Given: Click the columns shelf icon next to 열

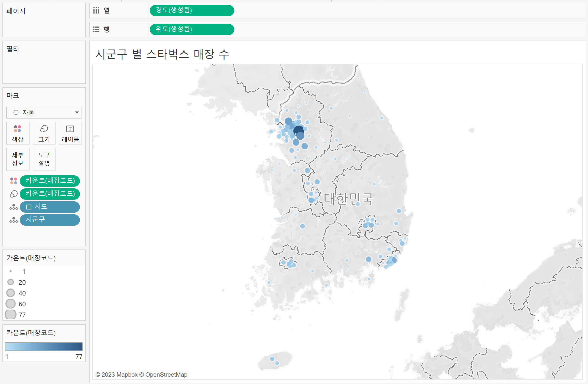Looking at the screenshot, I should pos(96,11).
